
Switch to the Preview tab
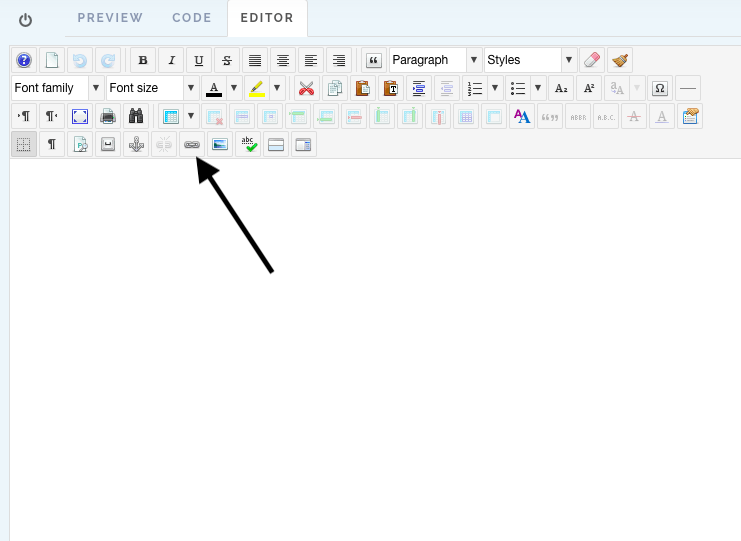(110, 18)
